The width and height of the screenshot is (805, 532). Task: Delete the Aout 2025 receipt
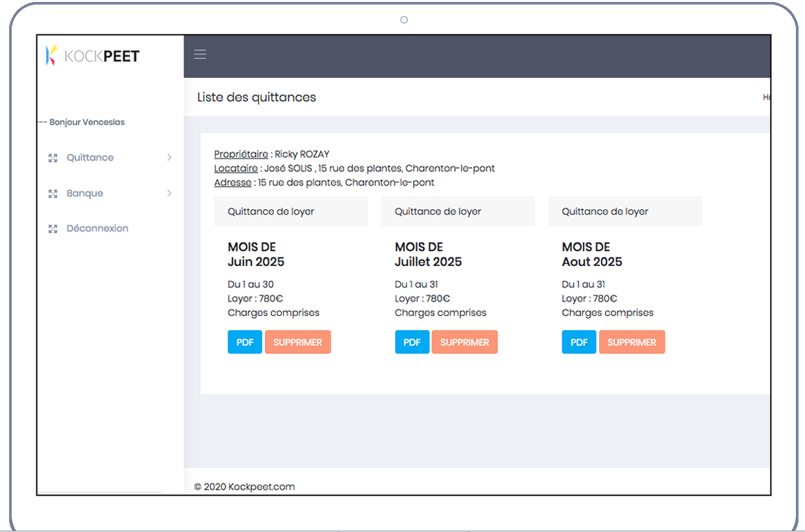pos(632,342)
